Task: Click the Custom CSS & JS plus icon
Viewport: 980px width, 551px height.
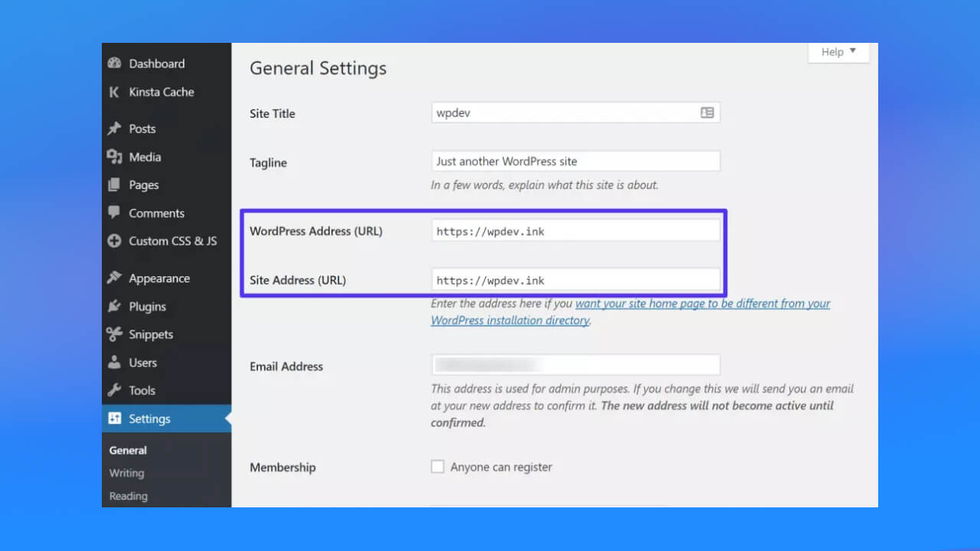Action: click(114, 240)
